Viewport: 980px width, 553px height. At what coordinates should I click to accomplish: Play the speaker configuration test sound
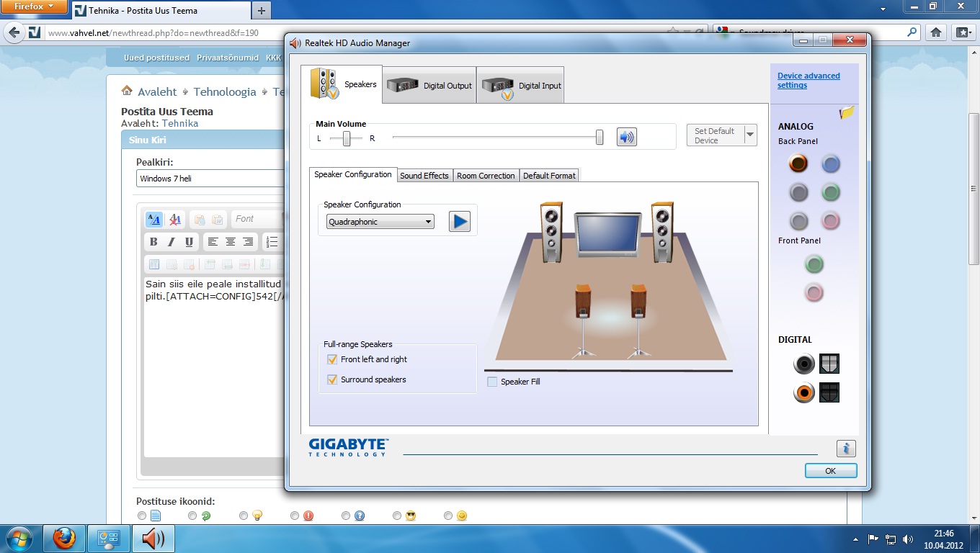coord(459,221)
